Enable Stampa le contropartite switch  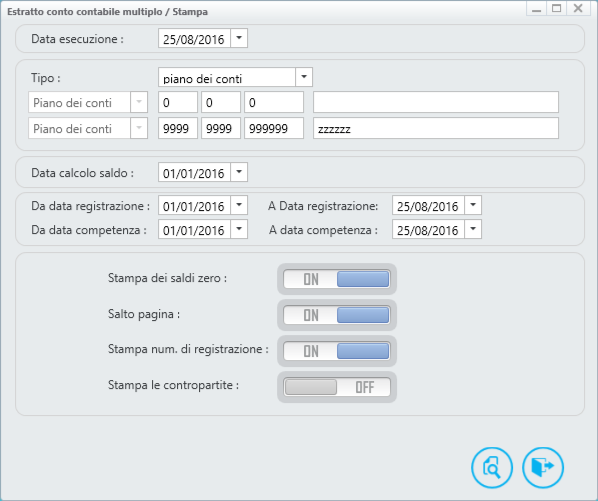point(337,387)
